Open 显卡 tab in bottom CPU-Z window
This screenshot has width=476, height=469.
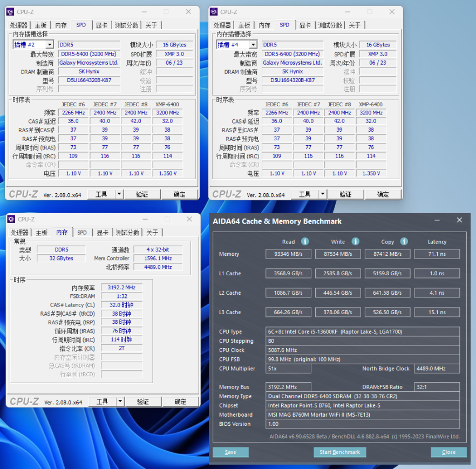pos(103,233)
